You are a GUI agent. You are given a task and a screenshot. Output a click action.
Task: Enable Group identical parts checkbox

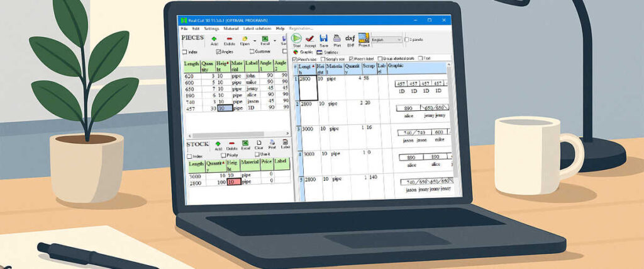[x=379, y=59]
